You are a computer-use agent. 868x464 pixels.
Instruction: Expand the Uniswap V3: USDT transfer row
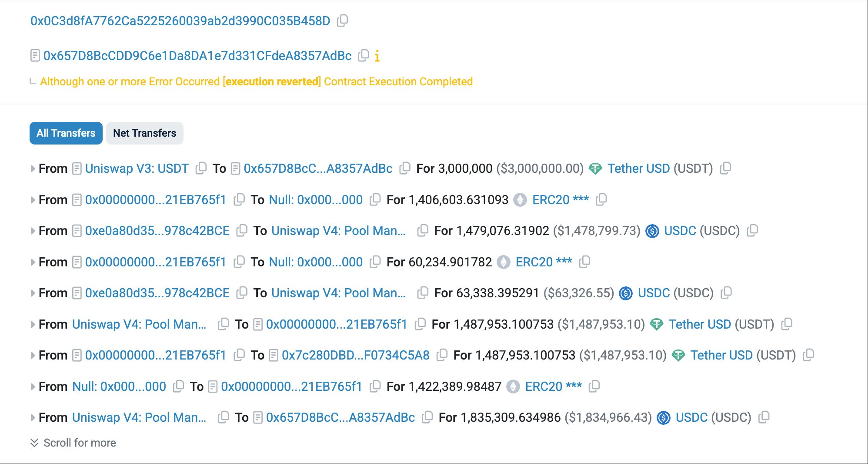coord(33,169)
